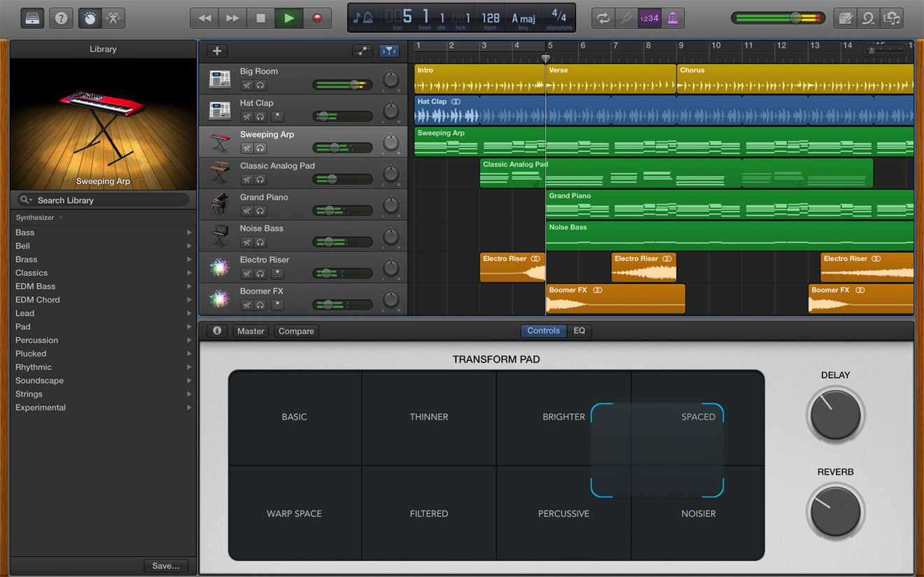Open the Editors scissors icon
924x577 pixels.
(x=113, y=18)
